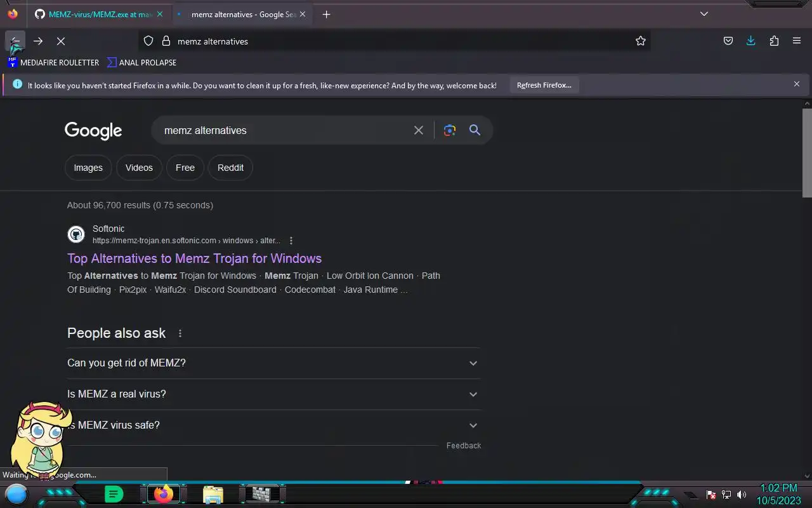The height and width of the screenshot is (508, 812).
Task: Go forward with the forward arrow button
Action: coord(38,41)
